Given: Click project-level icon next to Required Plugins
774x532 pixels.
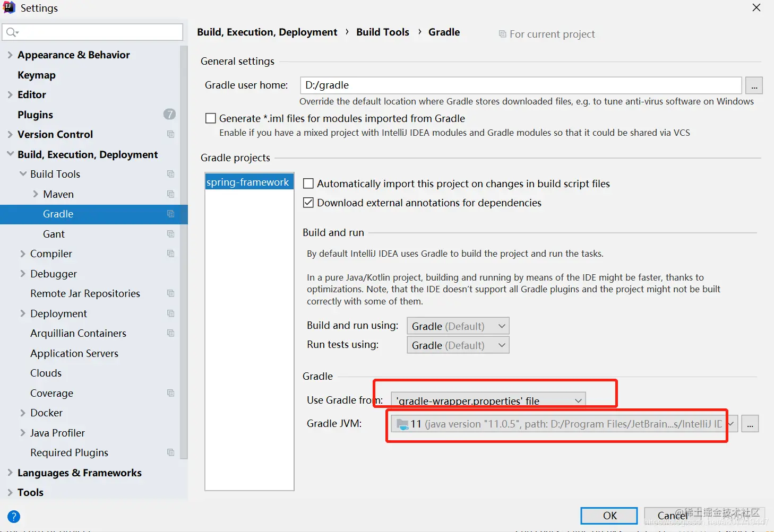Looking at the screenshot, I should tap(170, 452).
